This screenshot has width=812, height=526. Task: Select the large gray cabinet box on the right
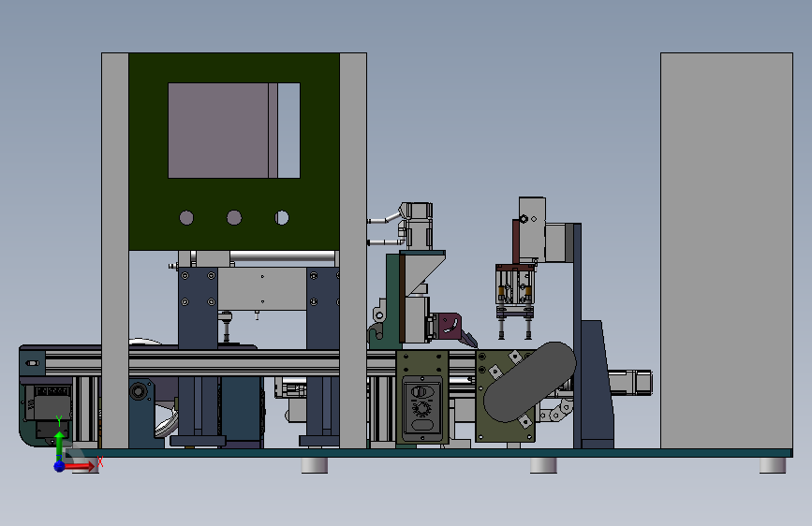coord(726,251)
